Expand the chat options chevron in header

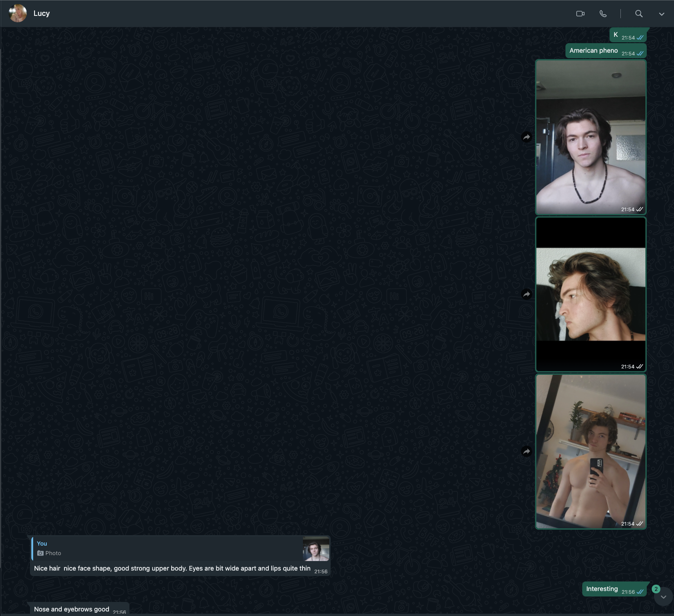[x=661, y=14]
